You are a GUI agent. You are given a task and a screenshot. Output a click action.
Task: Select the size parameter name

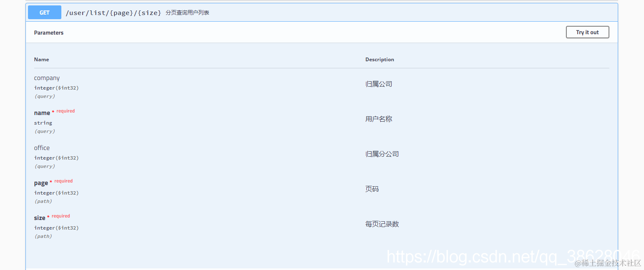(x=40, y=217)
